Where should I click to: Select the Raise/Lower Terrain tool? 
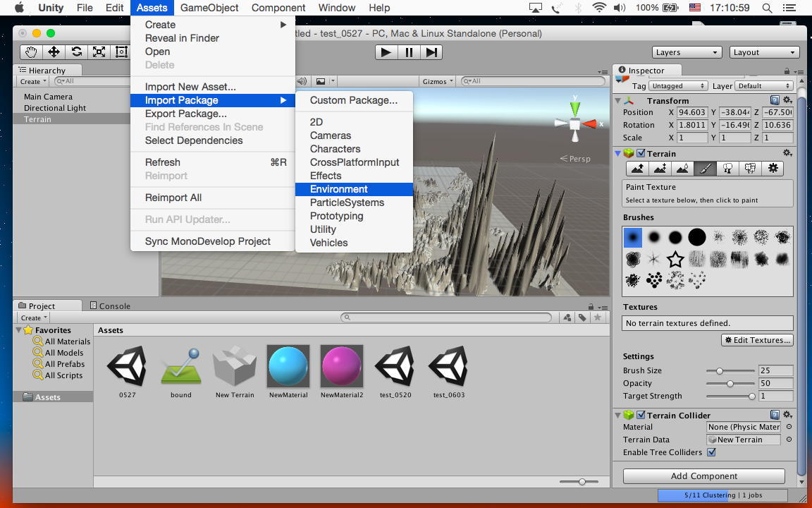[x=637, y=169]
